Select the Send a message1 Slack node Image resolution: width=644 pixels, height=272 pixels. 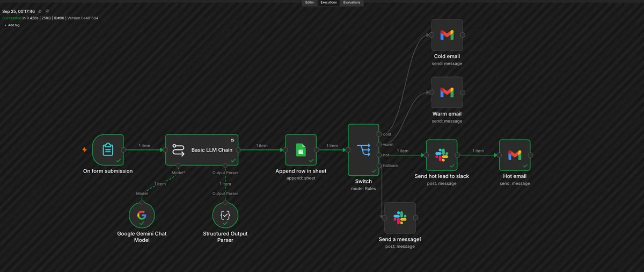pos(400,218)
